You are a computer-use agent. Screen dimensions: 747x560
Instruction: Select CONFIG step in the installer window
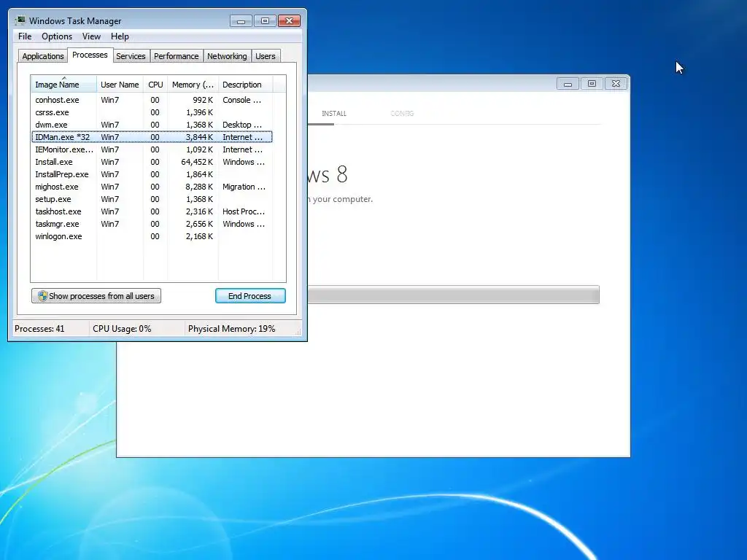402,113
